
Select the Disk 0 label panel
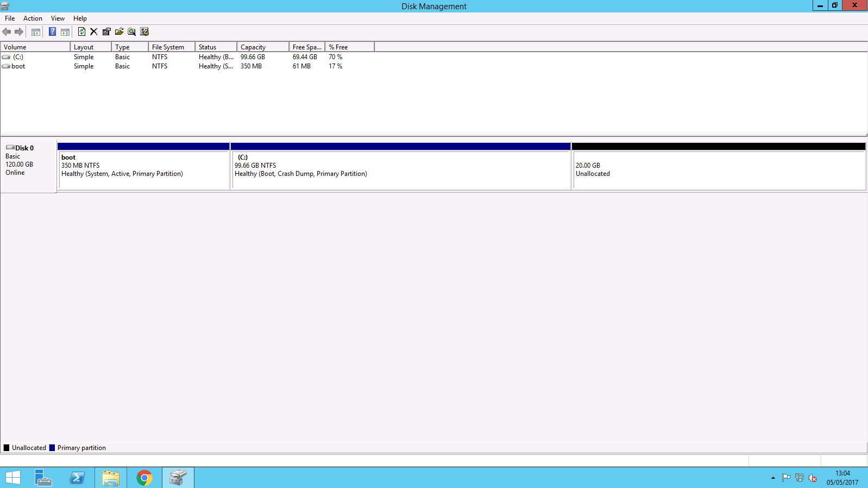tap(28, 166)
